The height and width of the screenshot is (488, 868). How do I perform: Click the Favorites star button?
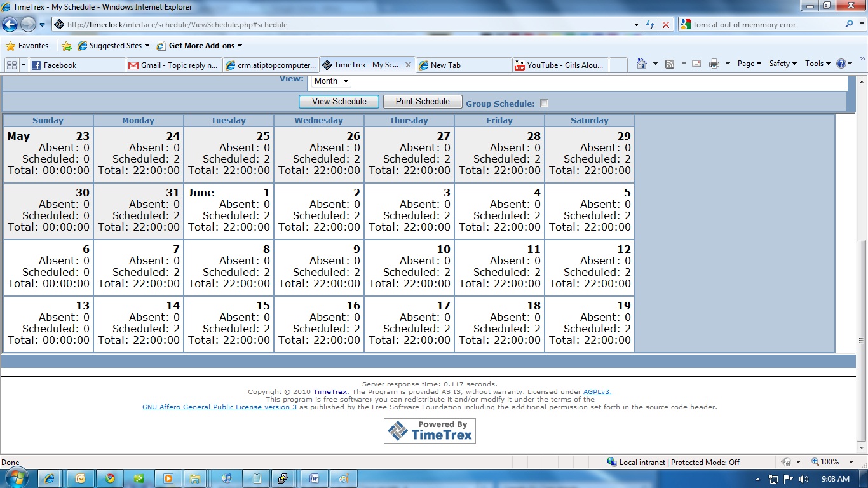point(27,46)
